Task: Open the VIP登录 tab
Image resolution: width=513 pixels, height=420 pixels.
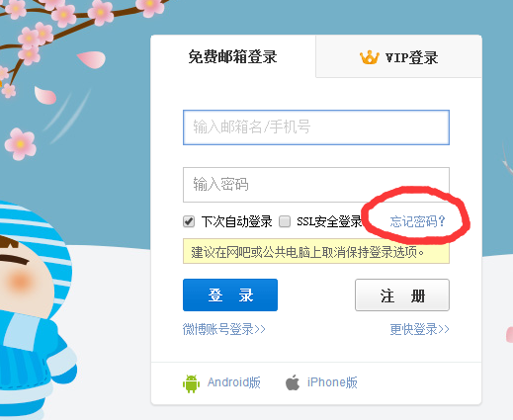Action: (398, 56)
